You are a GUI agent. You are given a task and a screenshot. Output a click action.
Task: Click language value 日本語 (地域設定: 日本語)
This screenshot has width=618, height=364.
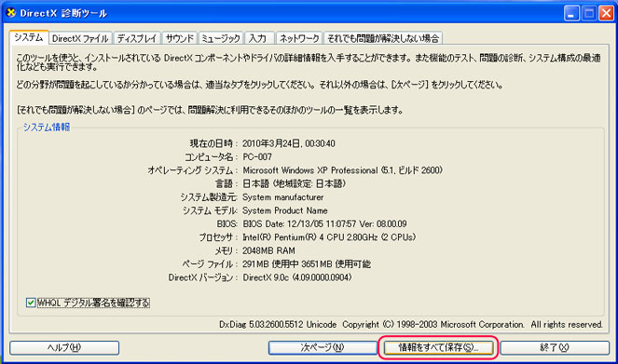(x=294, y=183)
